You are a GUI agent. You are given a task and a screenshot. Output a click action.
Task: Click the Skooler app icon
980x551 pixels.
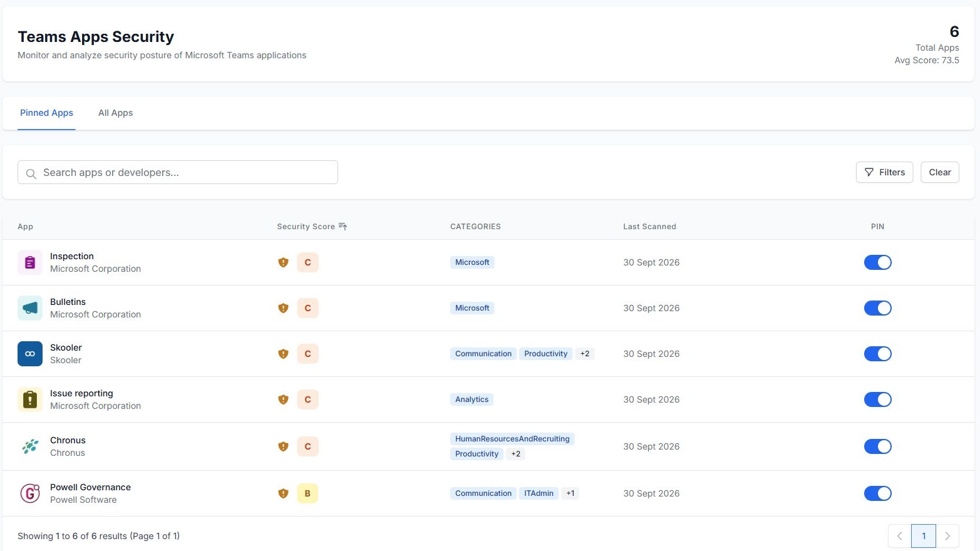coord(30,354)
